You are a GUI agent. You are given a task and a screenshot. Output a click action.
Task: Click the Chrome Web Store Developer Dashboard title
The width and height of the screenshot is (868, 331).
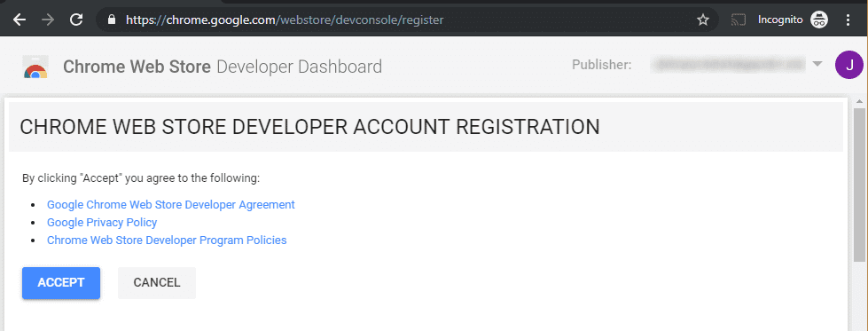[223, 67]
